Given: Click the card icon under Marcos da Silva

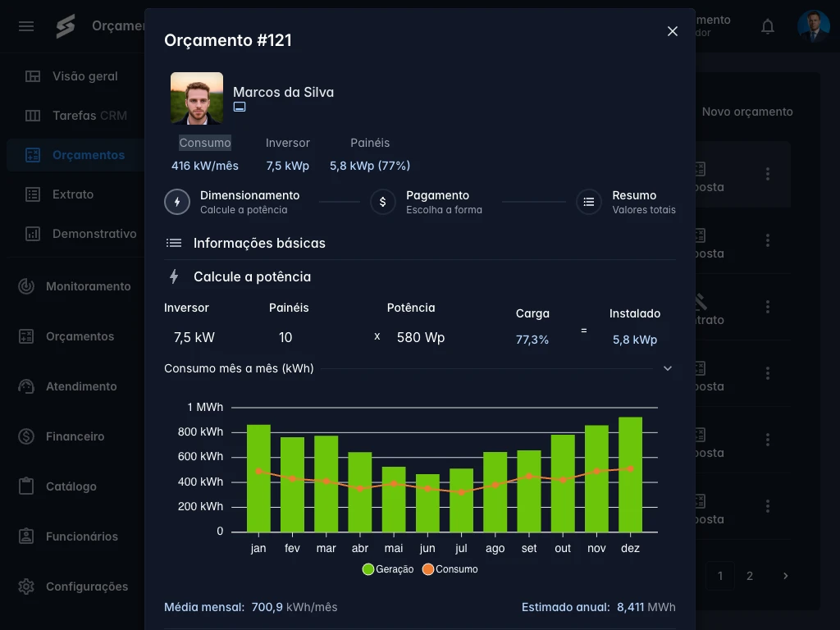Looking at the screenshot, I should pos(240,107).
